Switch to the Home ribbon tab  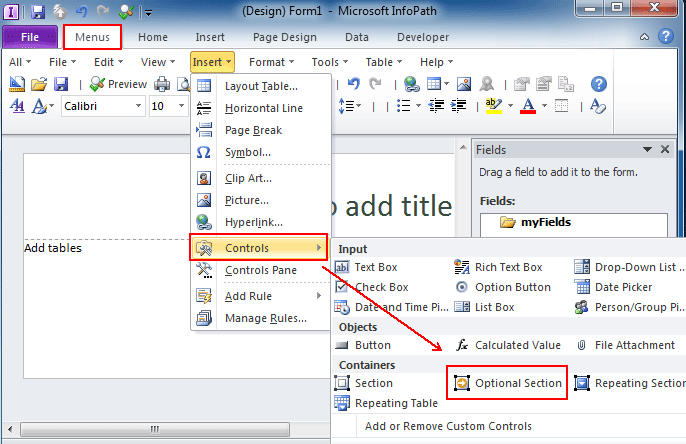(x=153, y=37)
